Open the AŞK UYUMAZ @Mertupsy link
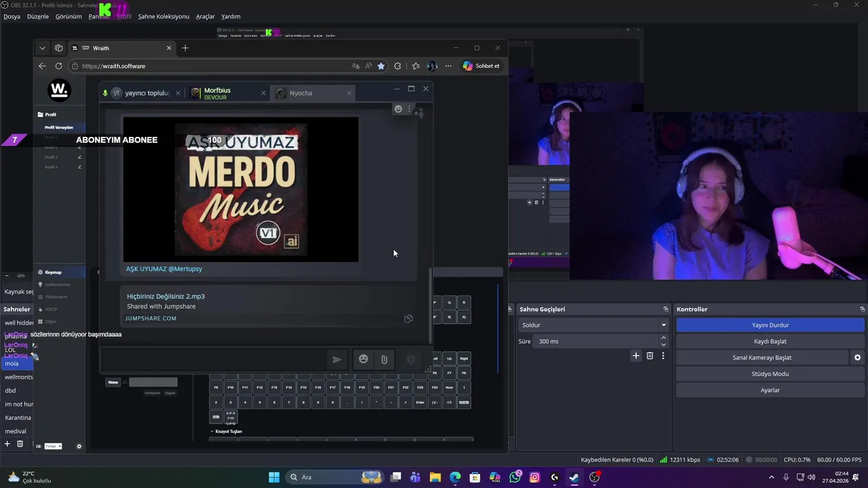 coord(164,269)
